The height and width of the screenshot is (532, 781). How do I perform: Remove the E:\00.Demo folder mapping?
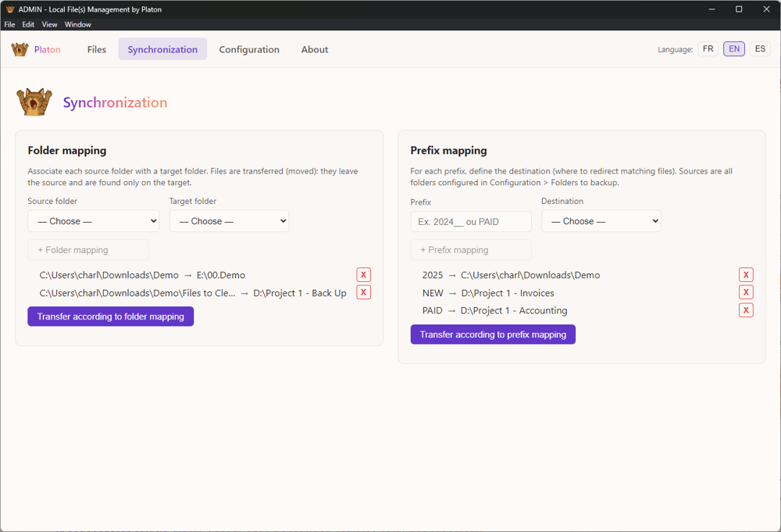click(363, 275)
